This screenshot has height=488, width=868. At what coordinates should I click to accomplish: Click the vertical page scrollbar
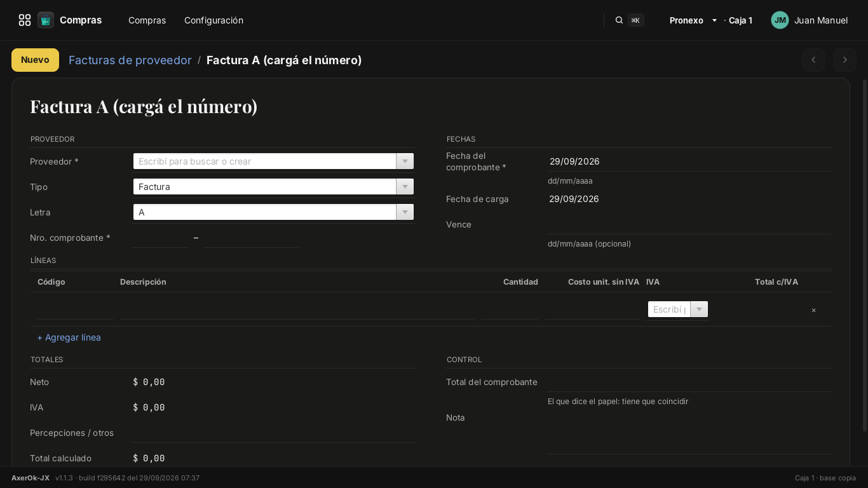864,254
